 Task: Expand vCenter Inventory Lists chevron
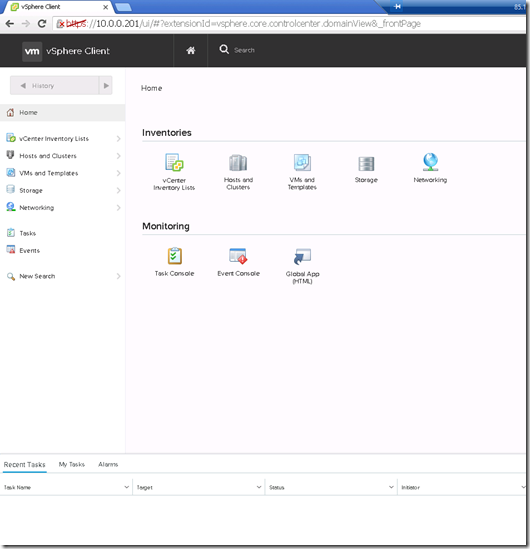[x=118, y=139]
